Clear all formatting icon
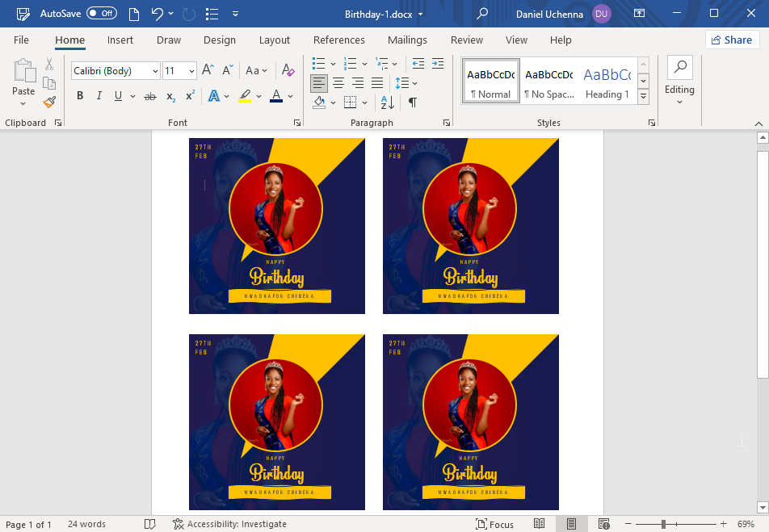769x532 pixels. [x=287, y=71]
